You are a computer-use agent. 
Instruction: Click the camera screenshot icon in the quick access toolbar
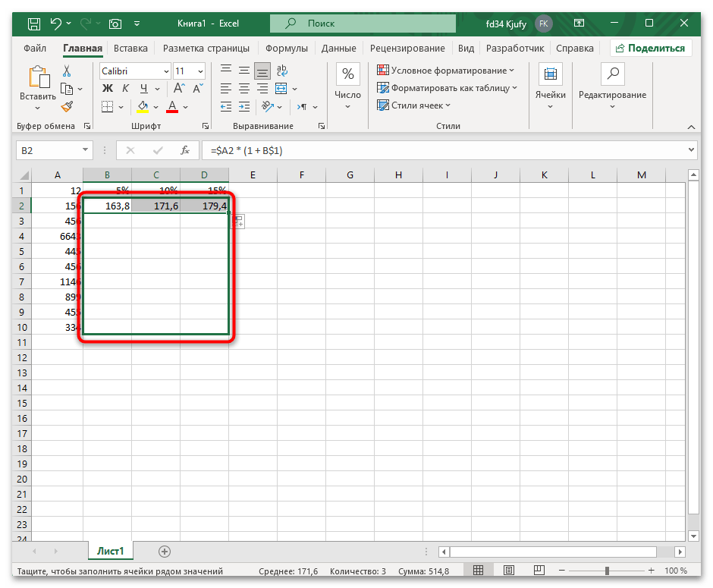click(115, 24)
